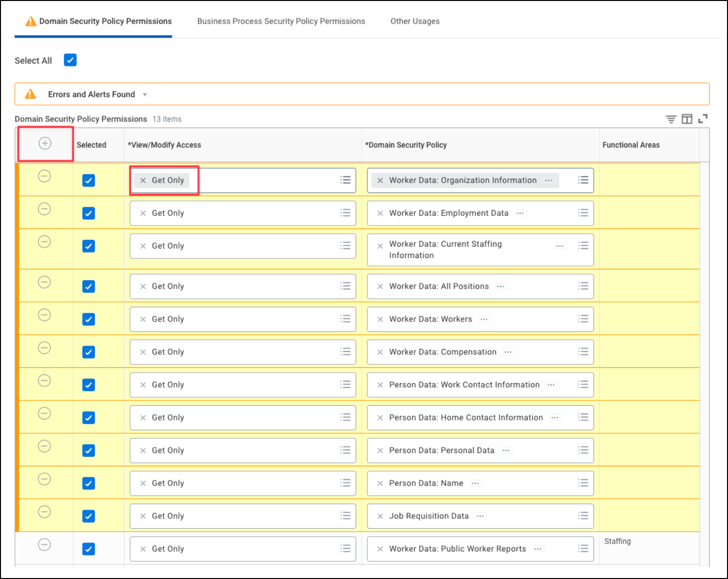Open the Other Usages tab
The image size is (728, 579).
[x=415, y=21]
